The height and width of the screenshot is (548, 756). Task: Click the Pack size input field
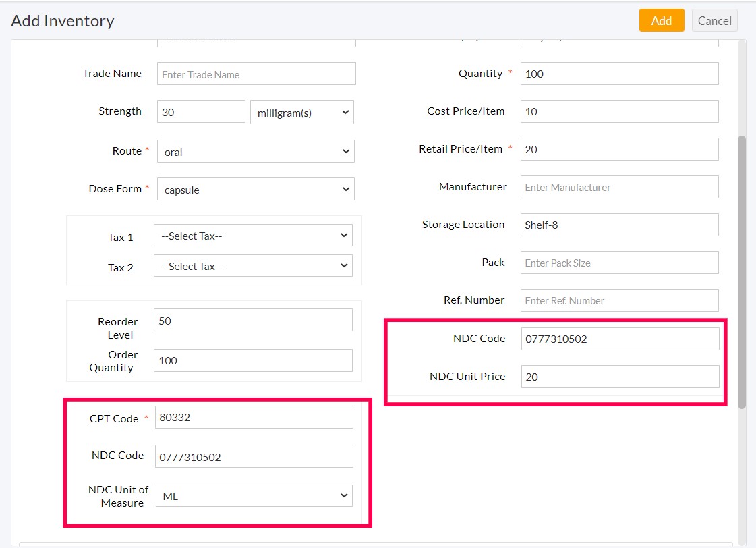pos(619,263)
